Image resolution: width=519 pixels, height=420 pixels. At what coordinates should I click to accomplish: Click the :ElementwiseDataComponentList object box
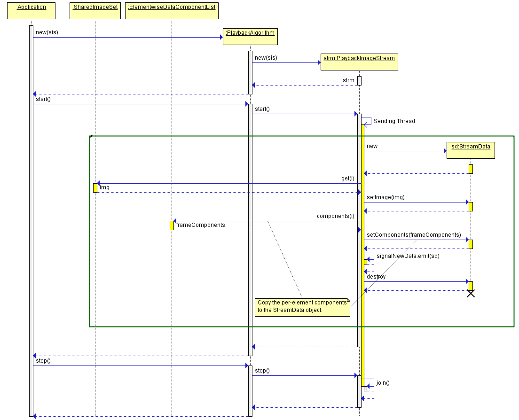(172, 11)
